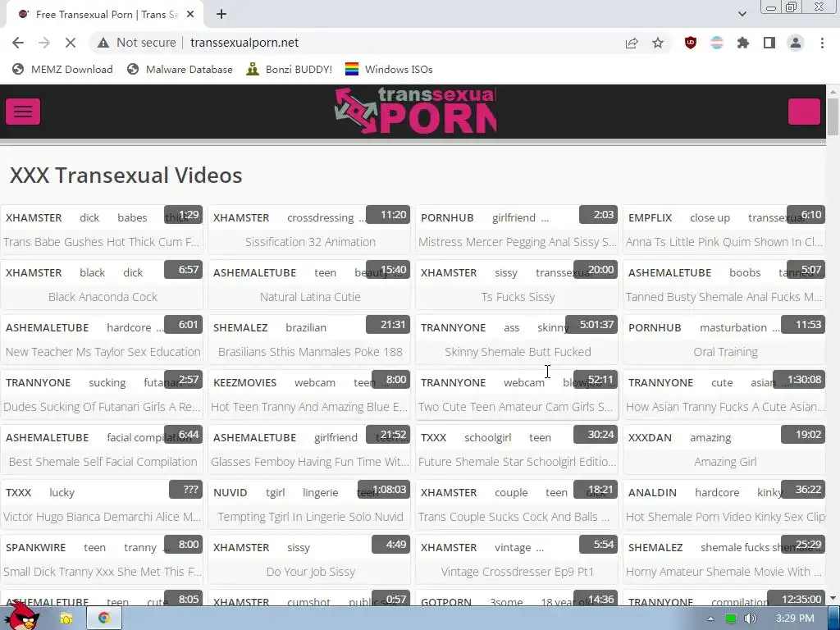Show hidden system tray icons
Viewport: 840px width, 630px height.
click(710, 619)
